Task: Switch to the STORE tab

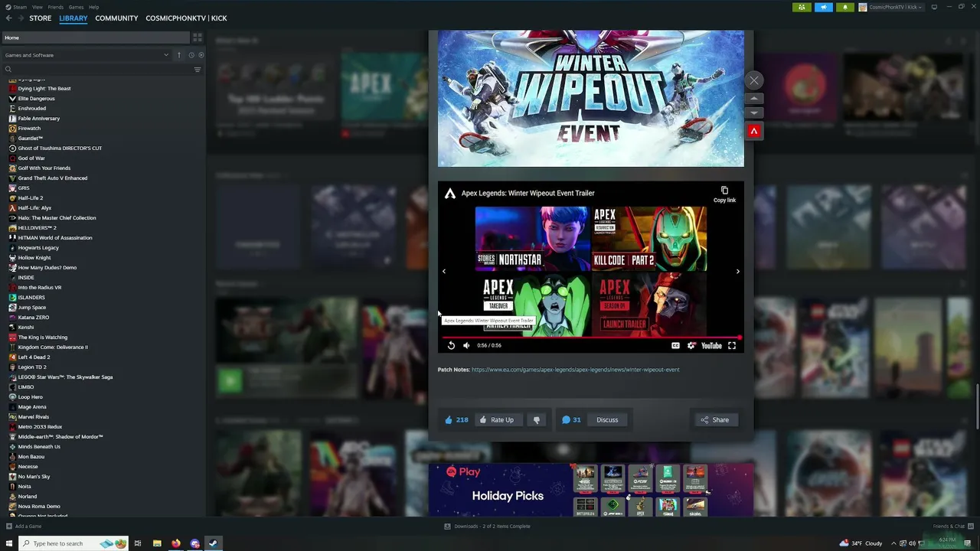Action: coord(41,18)
